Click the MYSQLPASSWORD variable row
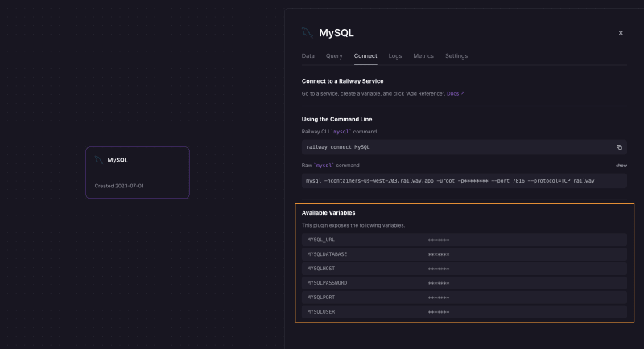Screen dimensions: 644x349 pos(464,283)
